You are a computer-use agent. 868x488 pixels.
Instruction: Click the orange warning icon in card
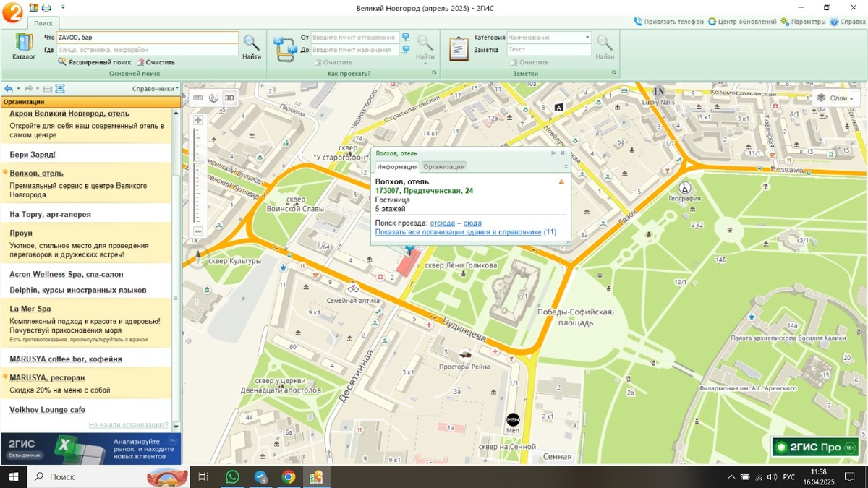pos(561,181)
